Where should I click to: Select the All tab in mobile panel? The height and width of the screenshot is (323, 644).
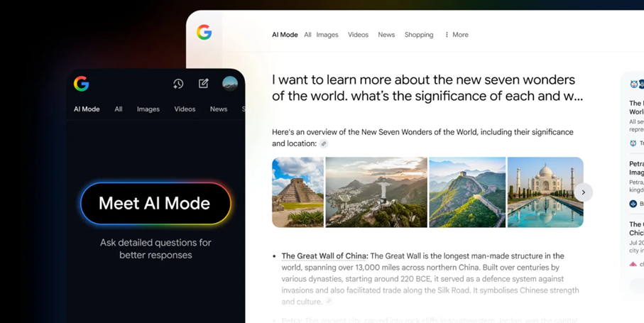(x=119, y=109)
